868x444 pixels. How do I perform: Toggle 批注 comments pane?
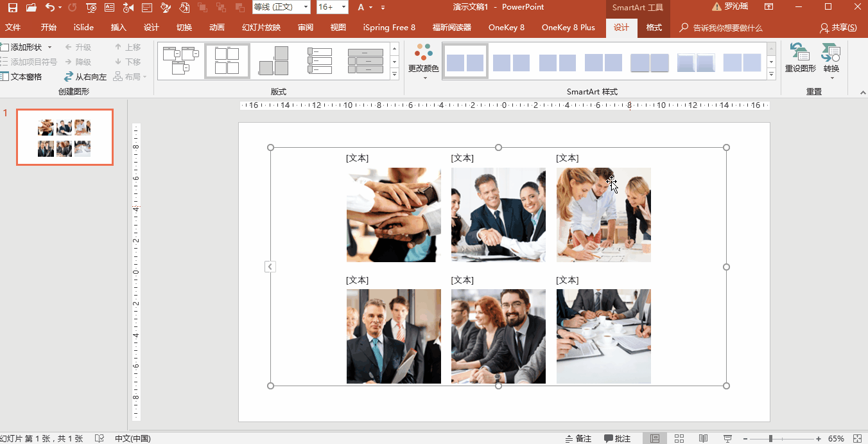tap(617, 438)
